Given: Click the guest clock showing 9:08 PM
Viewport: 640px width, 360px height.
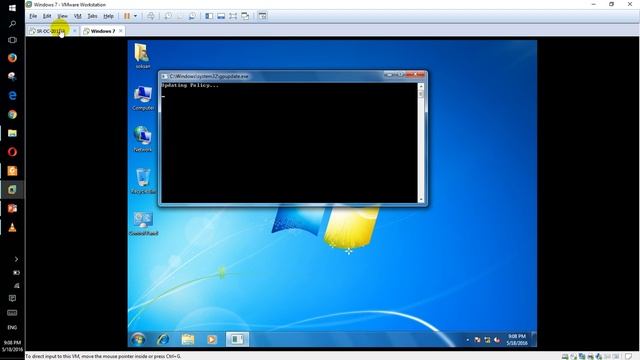Looking at the screenshot, I should click(517, 340).
